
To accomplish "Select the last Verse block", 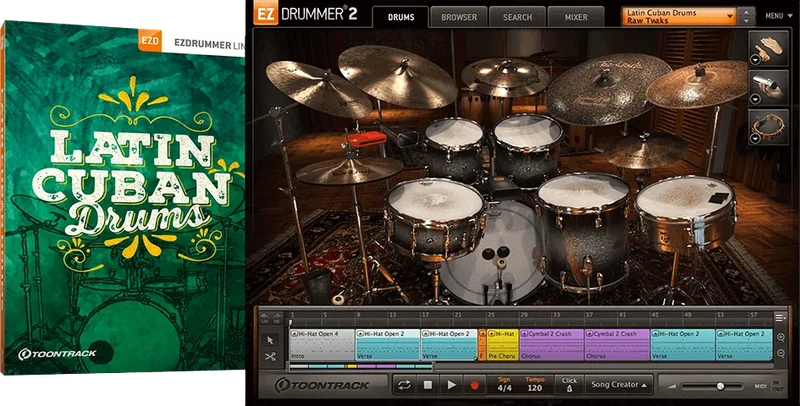I will tap(744, 345).
